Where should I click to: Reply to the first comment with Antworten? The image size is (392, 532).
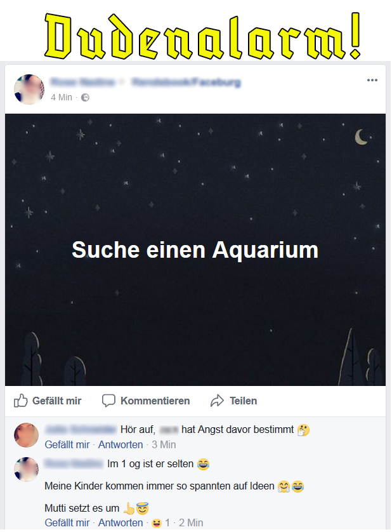tap(121, 444)
